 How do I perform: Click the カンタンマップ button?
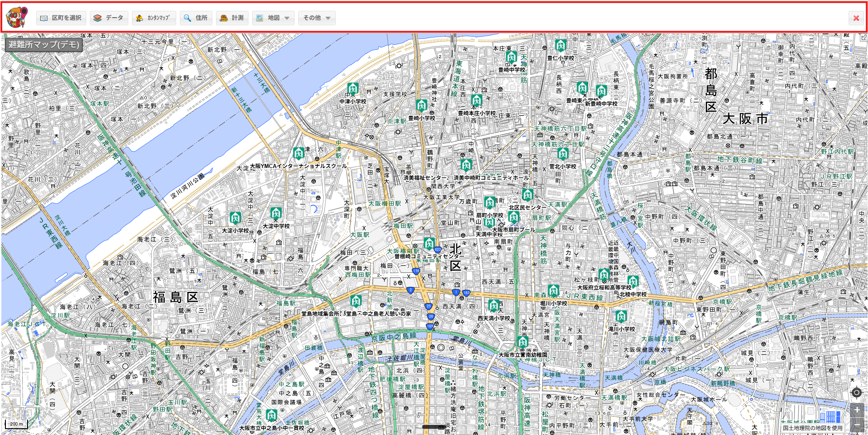(x=154, y=18)
